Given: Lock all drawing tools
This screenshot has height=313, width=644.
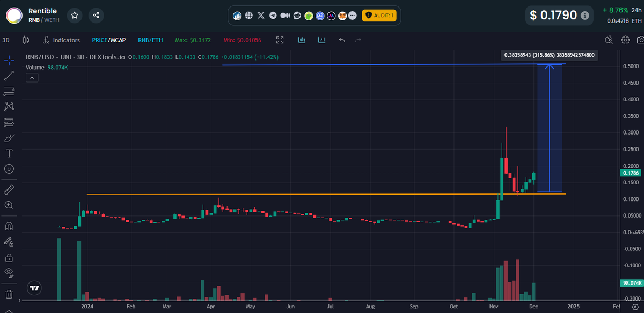Looking at the screenshot, I should point(9,257).
